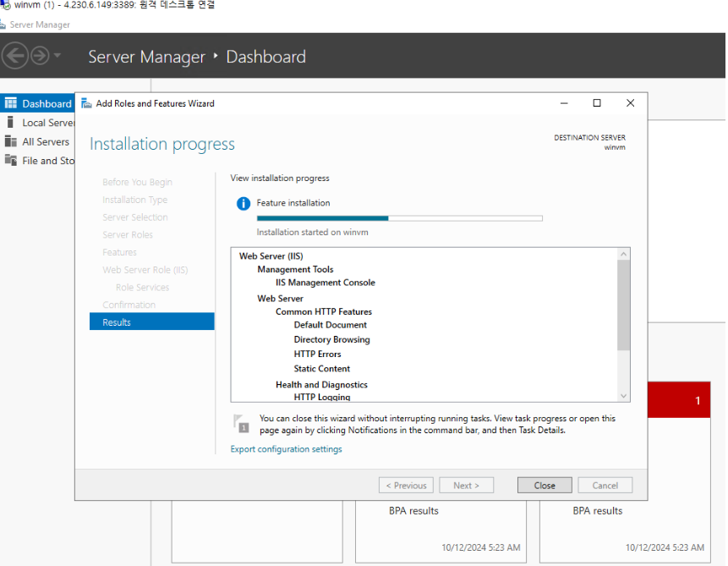The height and width of the screenshot is (566, 728).
Task: Click the Cancel button
Action: [x=605, y=485]
